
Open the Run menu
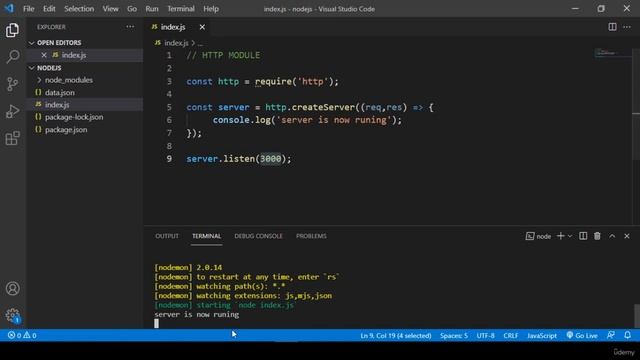click(152, 9)
